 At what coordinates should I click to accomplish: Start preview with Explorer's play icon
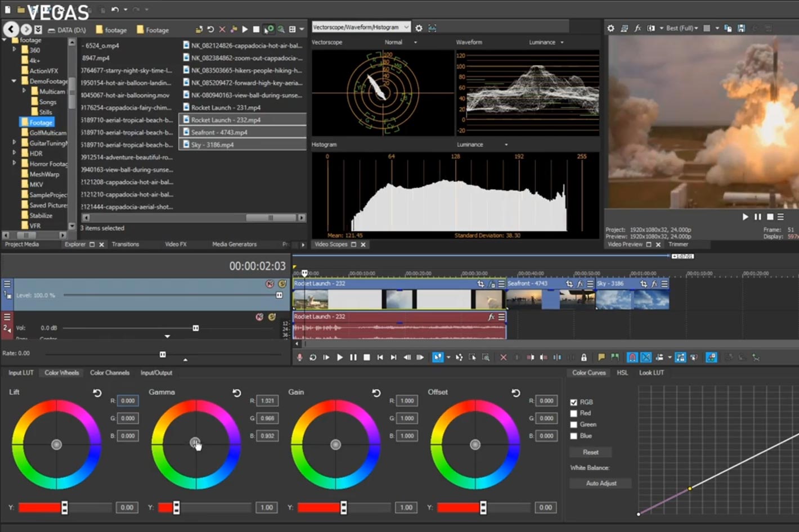245,29
